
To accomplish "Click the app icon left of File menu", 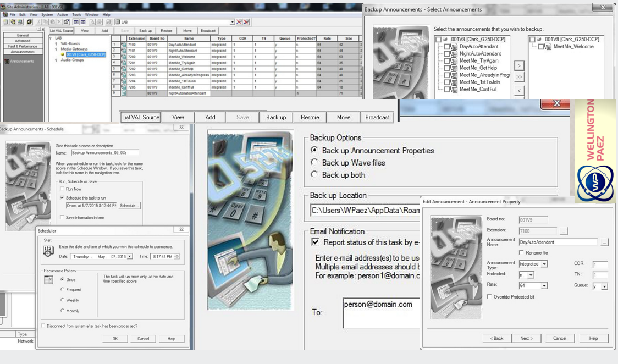I will click(5, 15).
